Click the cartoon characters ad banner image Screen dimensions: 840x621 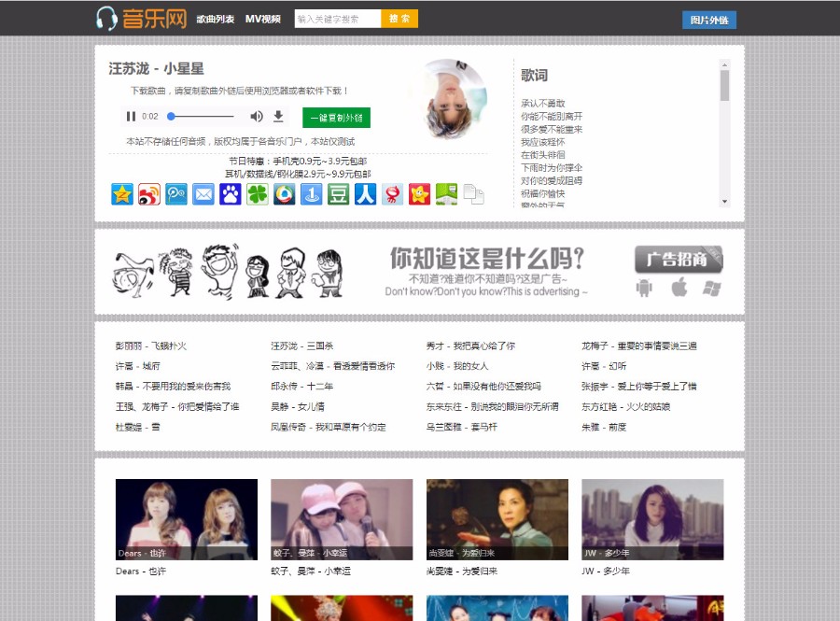pyautogui.click(x=228, y=272)
